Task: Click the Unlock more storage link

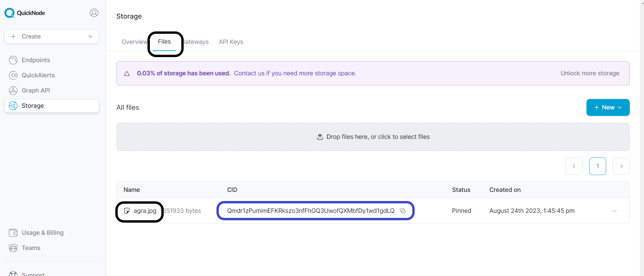Action: click(590, 73)
